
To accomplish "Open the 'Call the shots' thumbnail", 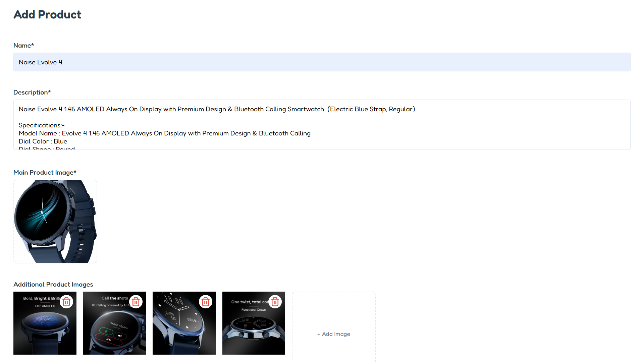I will [x=114, y=323].
